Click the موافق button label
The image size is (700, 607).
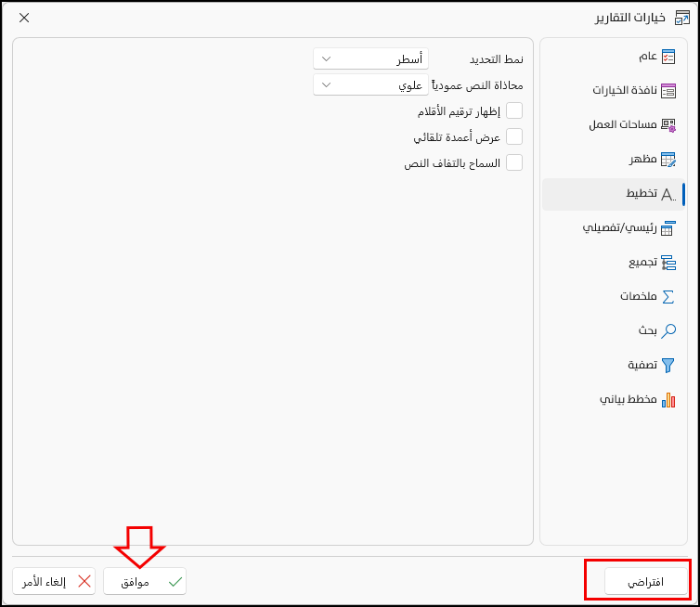pyautogui.click(x=135, y=582)
